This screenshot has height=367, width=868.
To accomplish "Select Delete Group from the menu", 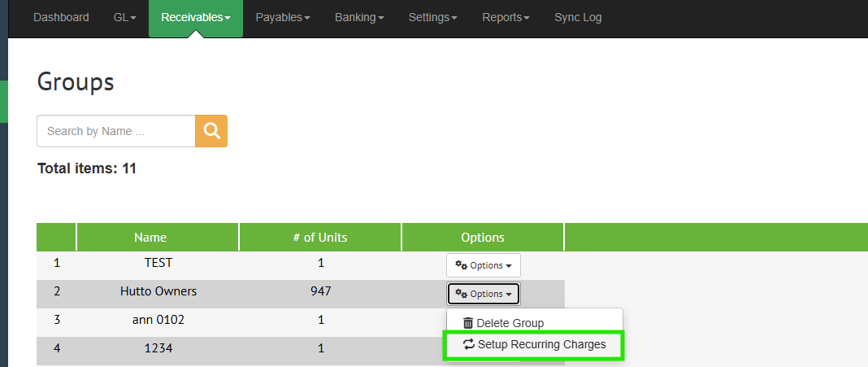I will [510, 323].
